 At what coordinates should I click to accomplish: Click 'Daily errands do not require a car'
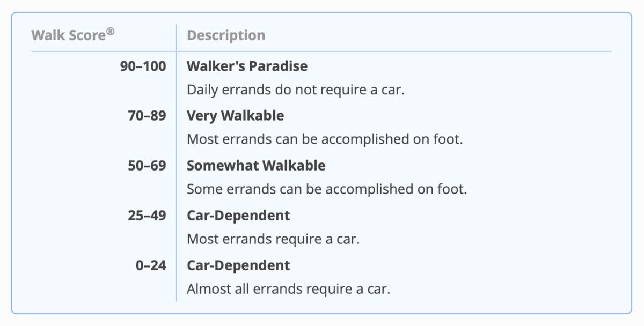point(295,90)
